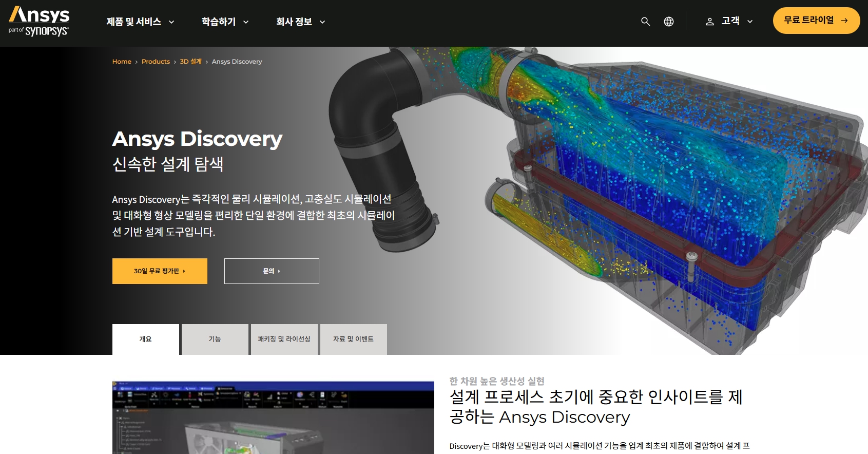The width and height of the screenshot is (868, 454).
Task: Expand the 제품 및 서비스 menu
Action: (140, 22)
